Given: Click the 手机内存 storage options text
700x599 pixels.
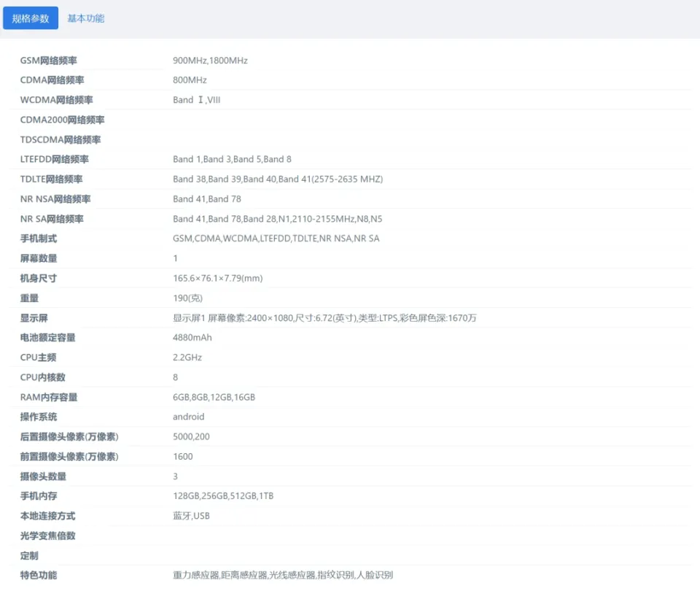Looking at the screenshot, I should point(223,496).
